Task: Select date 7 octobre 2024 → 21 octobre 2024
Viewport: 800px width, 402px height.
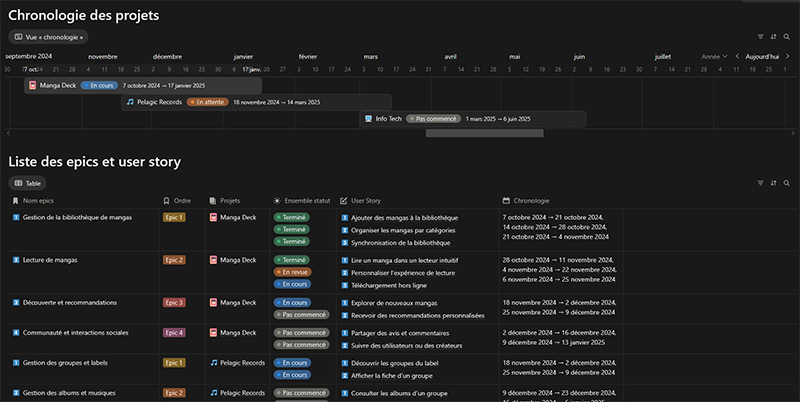Action: pyautogui.click(x=553, y=217)
